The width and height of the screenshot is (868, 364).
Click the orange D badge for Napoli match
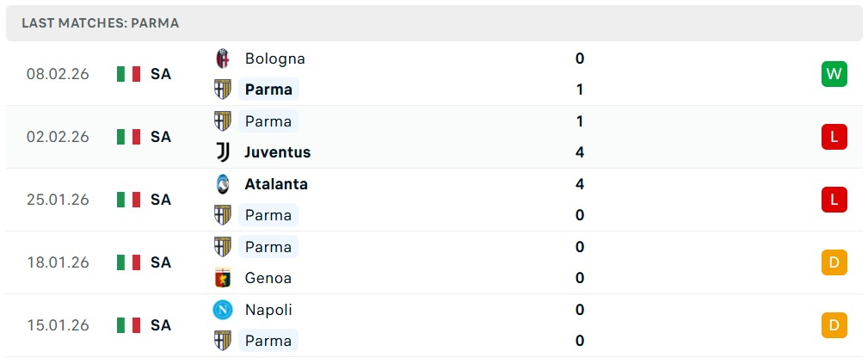[834, 325]
